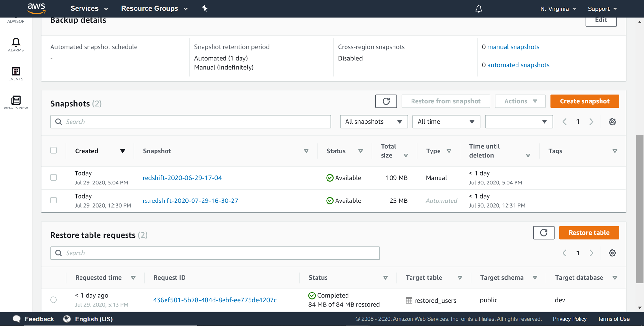Screen dimensions: 644x326
Task: Expand the N. Virginia region dropdown
Action: pos(558,9)
